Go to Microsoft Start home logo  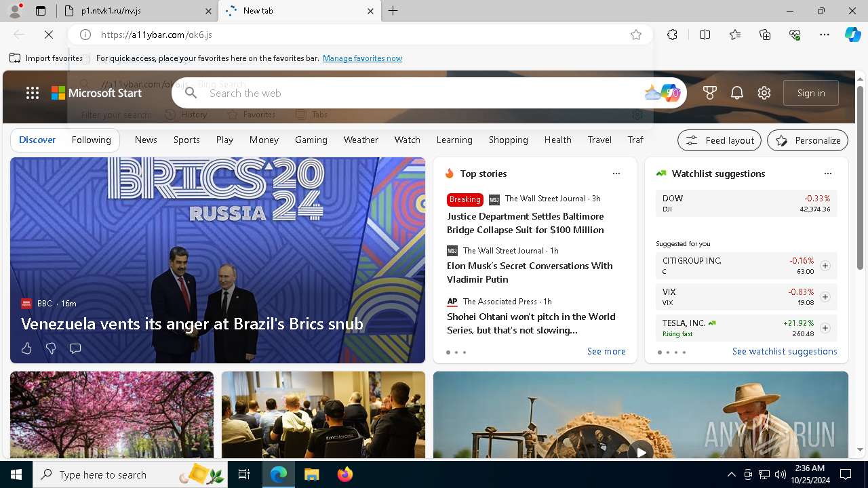(x=97, y=93)
